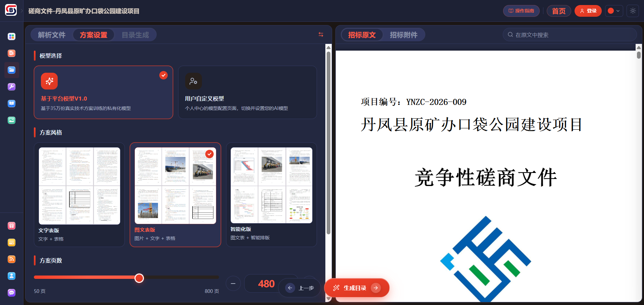Click the 方案风格 section heading
Image resolution: width=644 pixels, height=305 pixels.
pos(51,132)
